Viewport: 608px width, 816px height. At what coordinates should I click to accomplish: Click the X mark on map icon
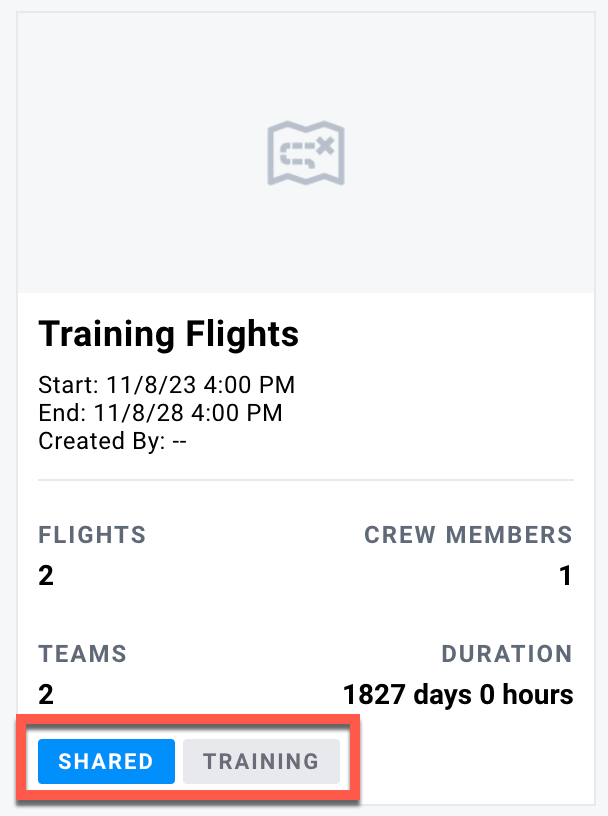pos(325,146)
